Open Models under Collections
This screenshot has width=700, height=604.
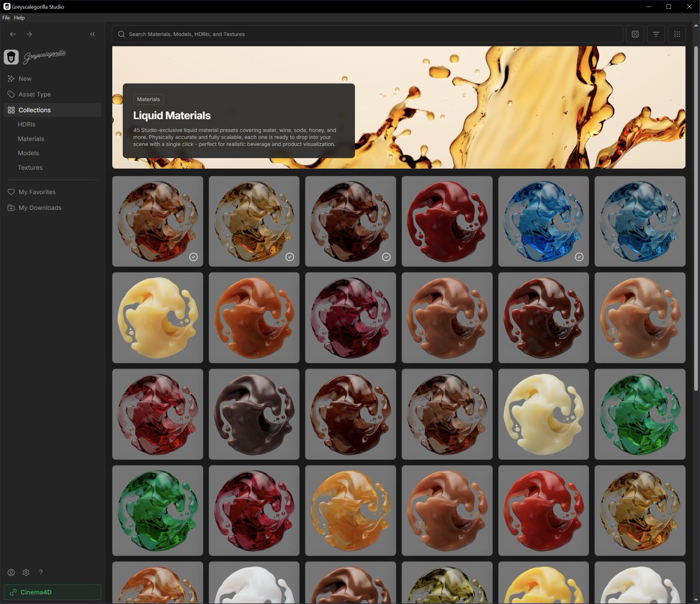pos(28,153)
